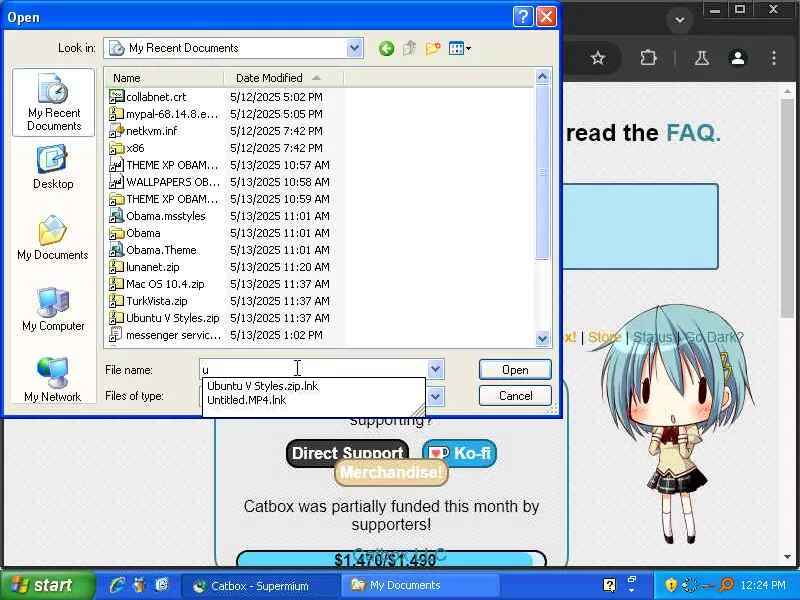
Task: Click the light blue upload box on Catbox
Action: (640, 227)
